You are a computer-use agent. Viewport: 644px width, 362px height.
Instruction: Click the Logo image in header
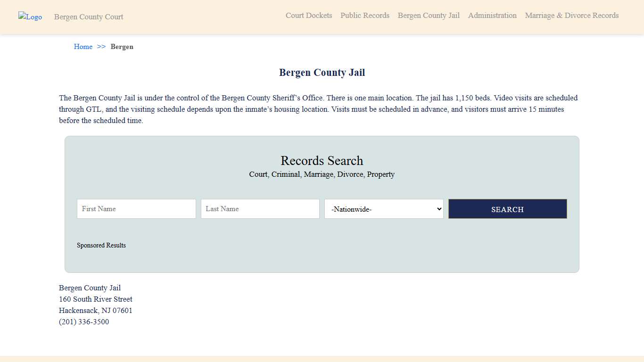[x=30, y=16]
